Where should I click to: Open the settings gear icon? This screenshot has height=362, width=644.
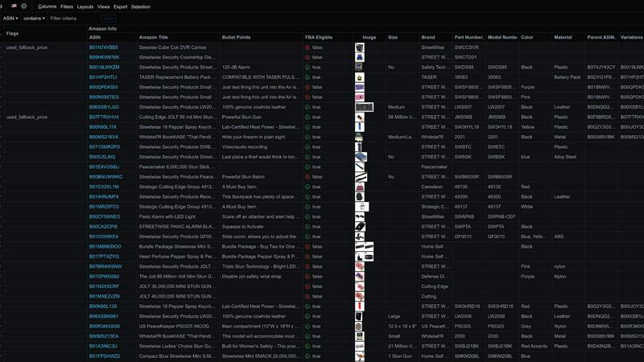(24, 6)
